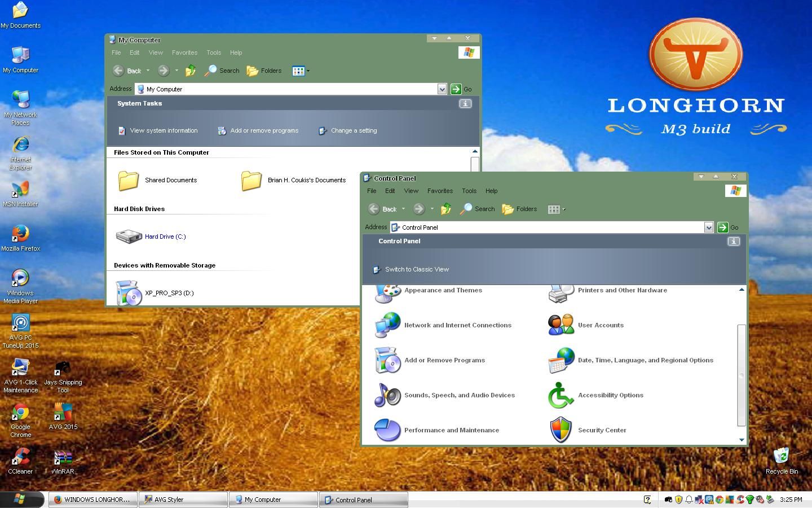Screen dimensions: 812x508
Task: Click Change a setting under System Tasks
Action: pos(354,130)
